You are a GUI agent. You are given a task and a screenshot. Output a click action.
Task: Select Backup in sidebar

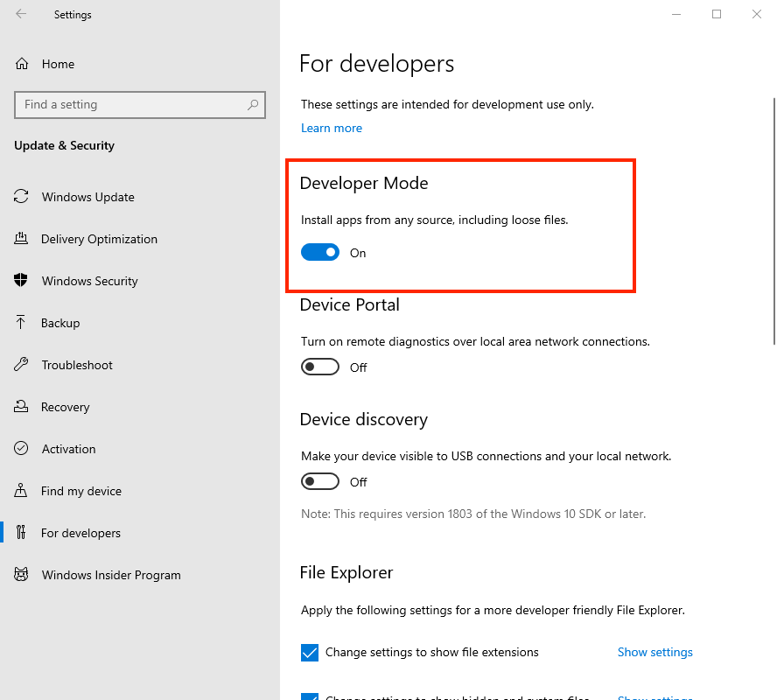(60, 323)
